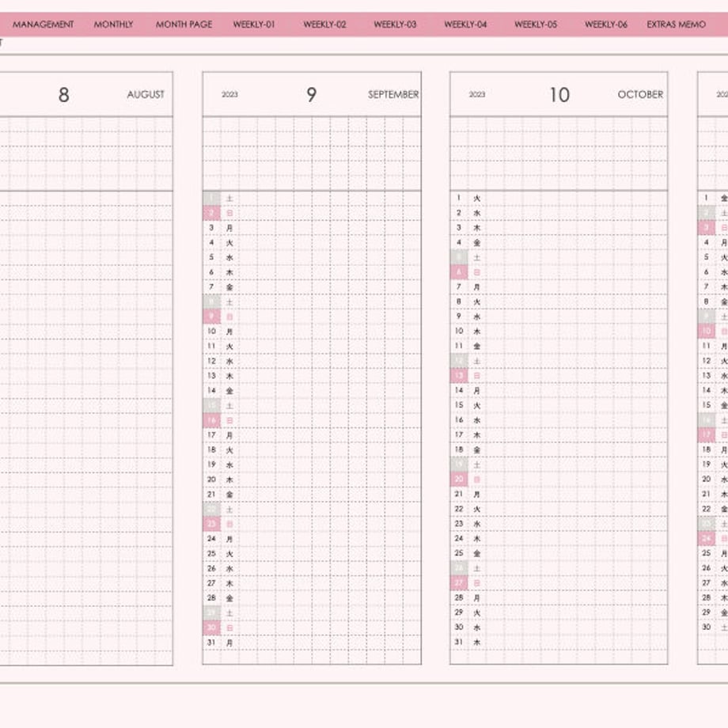Click the September 14 金 row
The height and width of the screenshot is (728, 728).
(x=312, y=390)
